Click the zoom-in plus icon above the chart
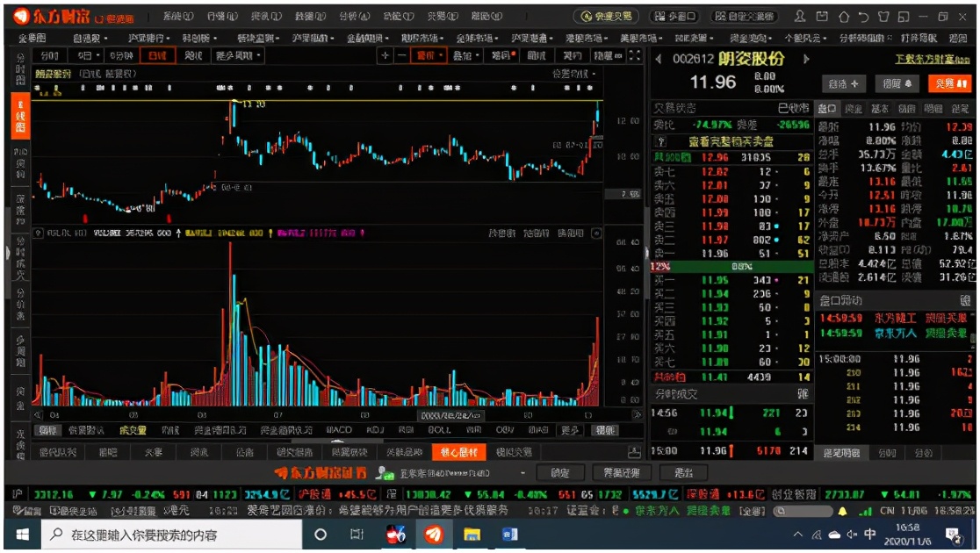 (x=384, y=55)
